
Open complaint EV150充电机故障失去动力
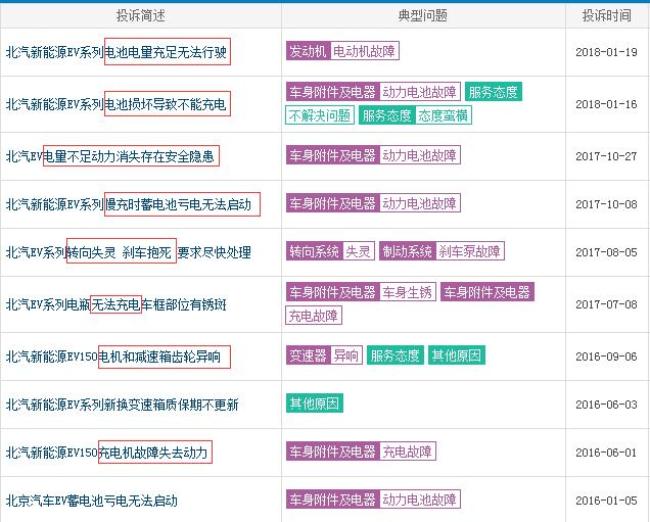point(107,452)
